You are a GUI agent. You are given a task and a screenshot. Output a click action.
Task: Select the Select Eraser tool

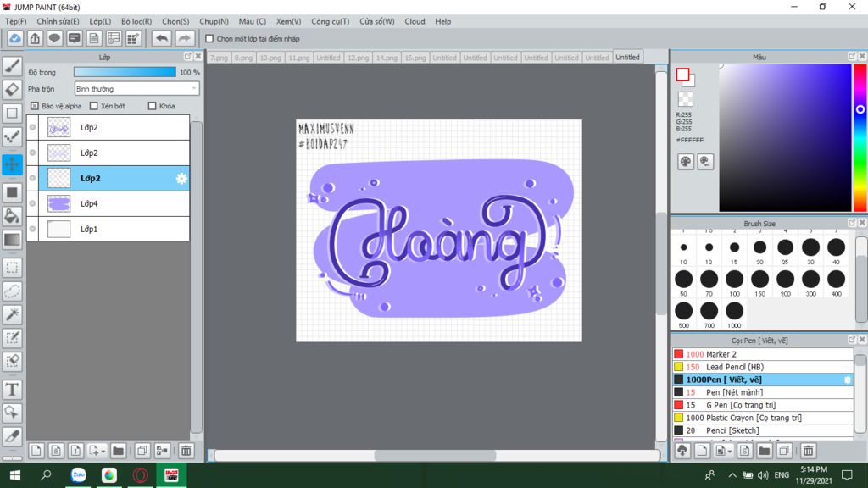tap(12, 361)
